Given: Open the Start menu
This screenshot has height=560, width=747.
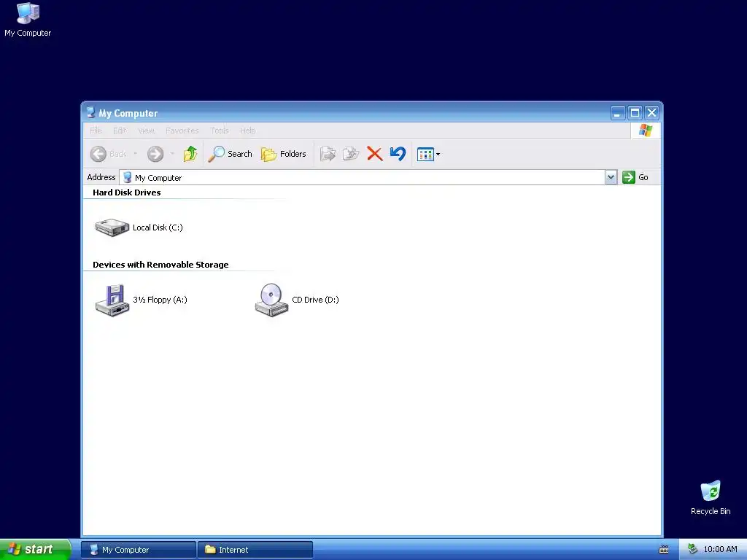Looking at the screenshot, I should point(35,549).
